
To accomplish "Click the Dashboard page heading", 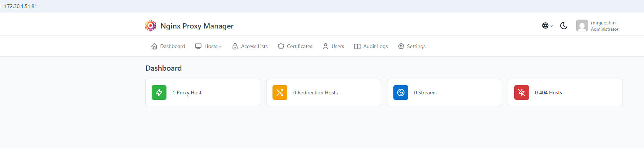I will tap(164, 68).
